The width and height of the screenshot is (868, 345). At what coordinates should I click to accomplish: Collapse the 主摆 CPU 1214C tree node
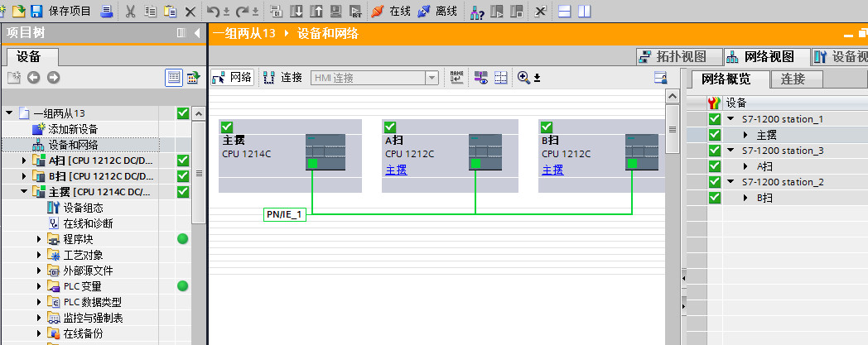pos(24,192)
